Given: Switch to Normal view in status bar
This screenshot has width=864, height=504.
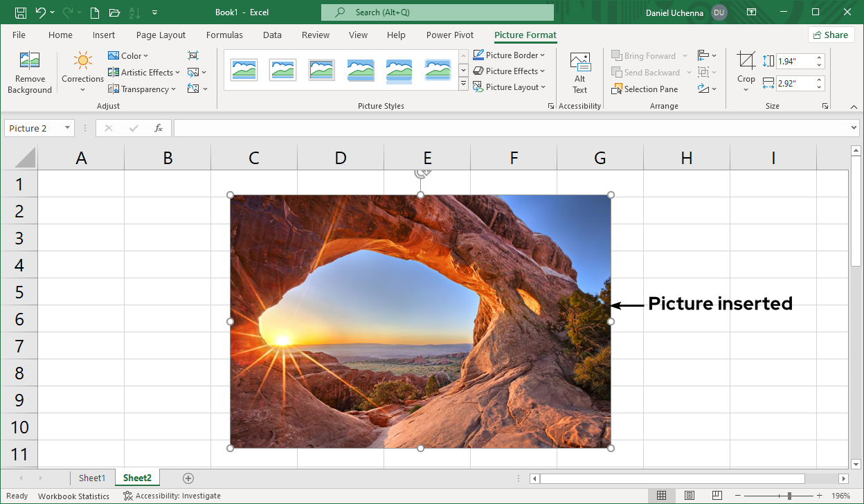Looking at the screenshot, I should 661,496.
